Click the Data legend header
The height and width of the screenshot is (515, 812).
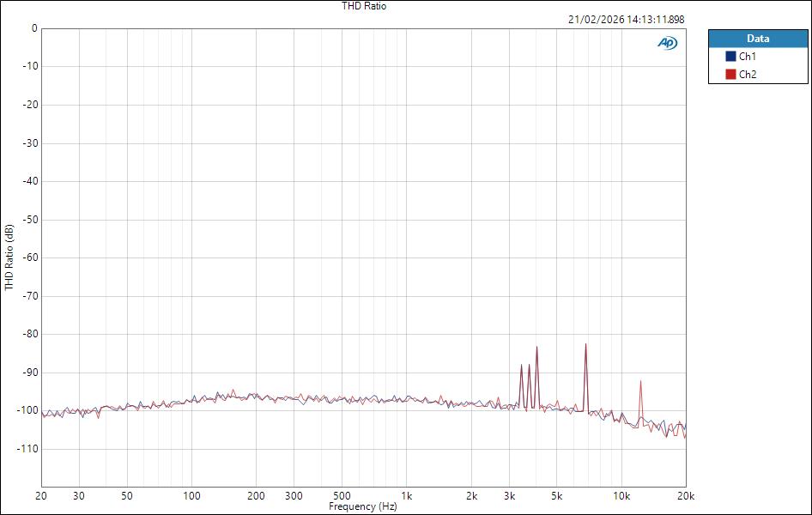click(759, 39)
